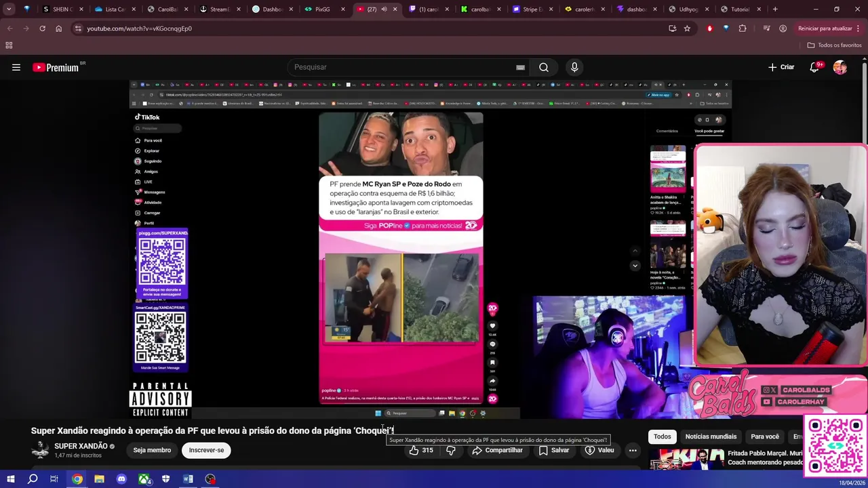Screen dimensions: 868x488
Task: Select the Para você filter chip
Action: pyautogui.click(x=765, y=436)
